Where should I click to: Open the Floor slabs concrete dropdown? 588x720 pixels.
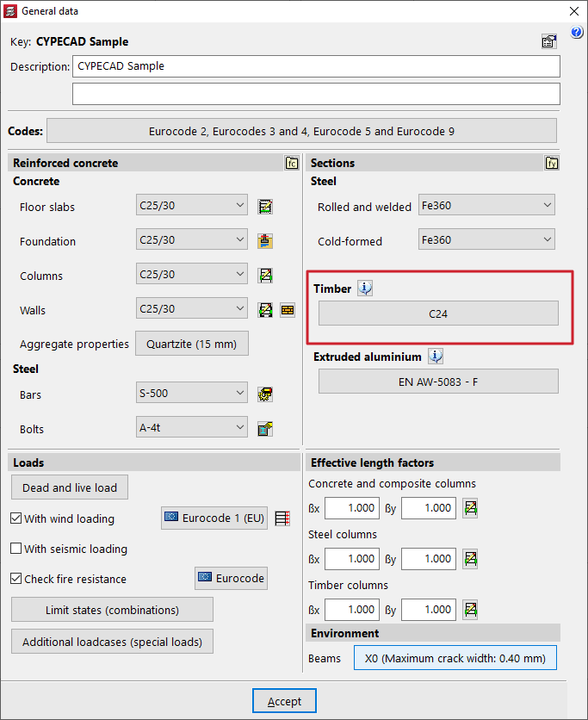coord(192,205)
